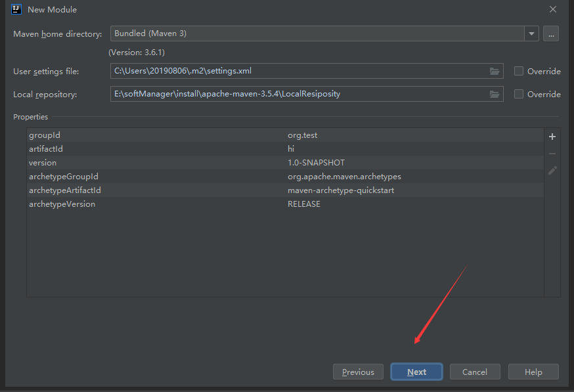Click the IntelliJ IDEA logo icon
The image size is (574, 392).
[16, 9]
